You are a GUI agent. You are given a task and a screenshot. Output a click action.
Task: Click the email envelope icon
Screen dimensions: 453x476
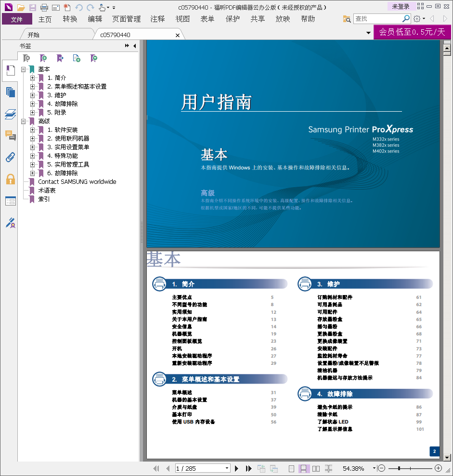coord(55,8)
